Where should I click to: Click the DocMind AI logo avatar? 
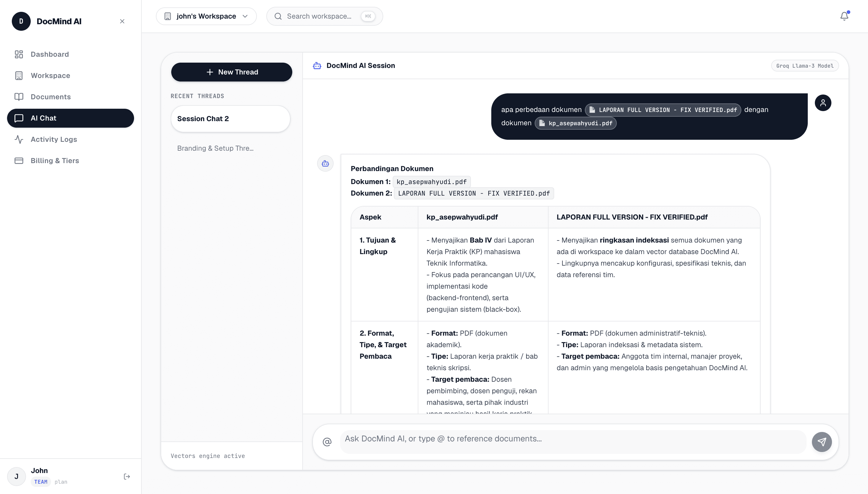tap(21, 21)
